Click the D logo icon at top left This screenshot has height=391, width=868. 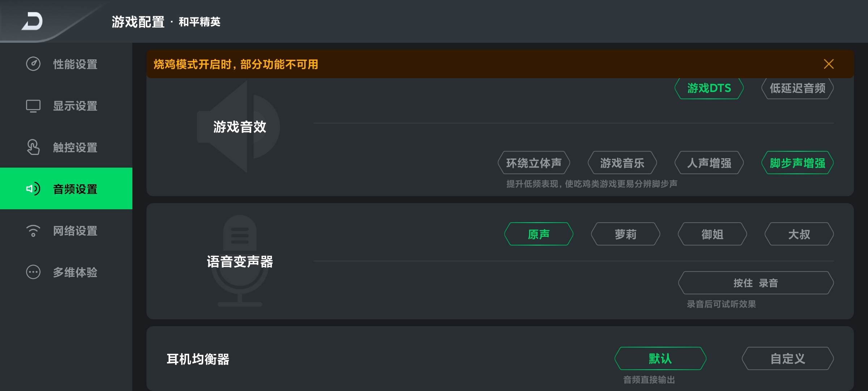point(33,21)
